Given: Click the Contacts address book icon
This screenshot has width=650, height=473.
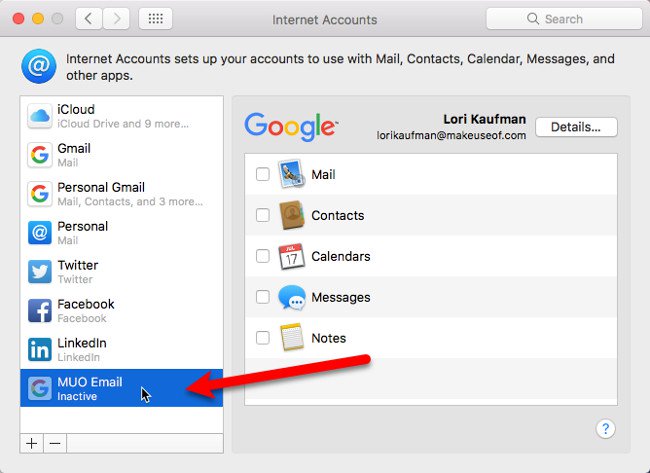Looking at the screenshot, I should tap(292, 215).
